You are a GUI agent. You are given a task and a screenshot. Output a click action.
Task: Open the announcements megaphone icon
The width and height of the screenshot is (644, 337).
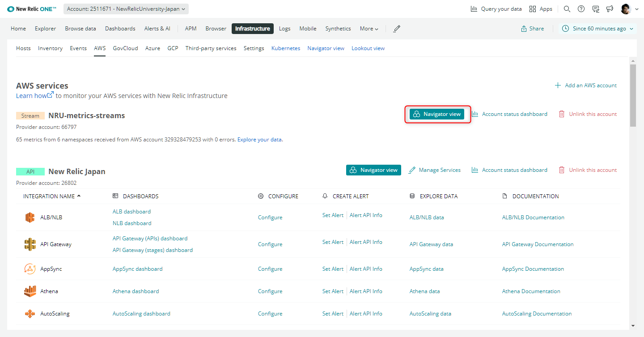point(610,9)
